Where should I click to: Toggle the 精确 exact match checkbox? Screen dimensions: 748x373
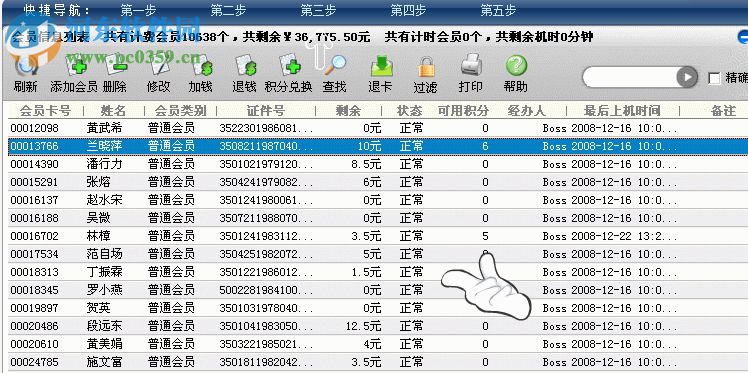(x=714, y=78)
